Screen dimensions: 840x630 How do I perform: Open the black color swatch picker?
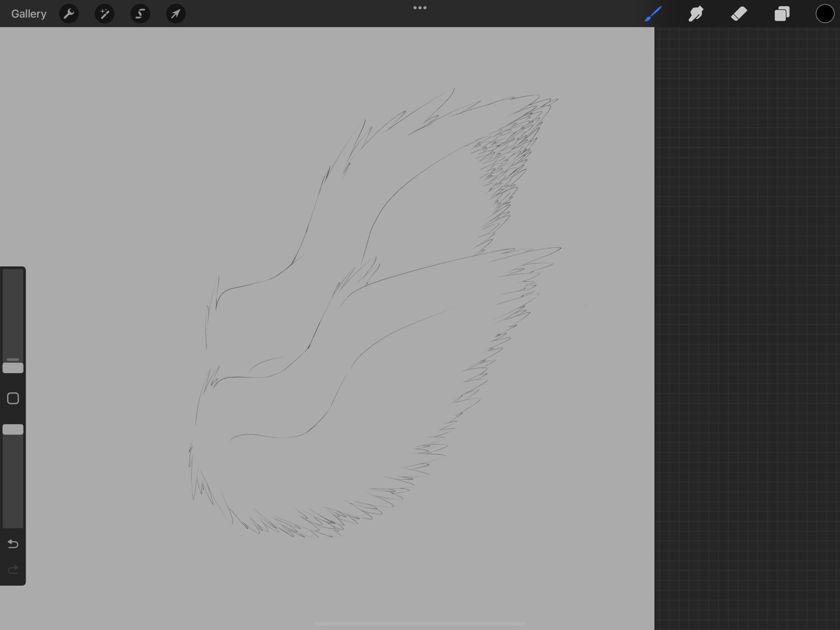[x=825, y=14]
